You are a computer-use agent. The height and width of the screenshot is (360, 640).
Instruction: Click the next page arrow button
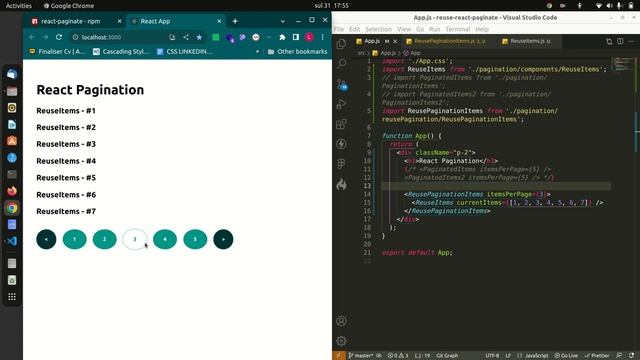(223, 239)
